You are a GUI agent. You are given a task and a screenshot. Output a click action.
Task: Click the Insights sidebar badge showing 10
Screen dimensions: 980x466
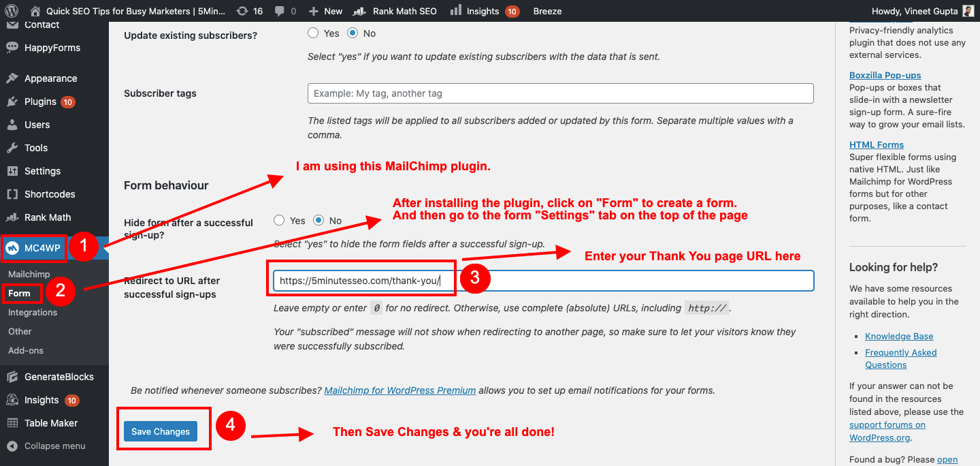71,400
